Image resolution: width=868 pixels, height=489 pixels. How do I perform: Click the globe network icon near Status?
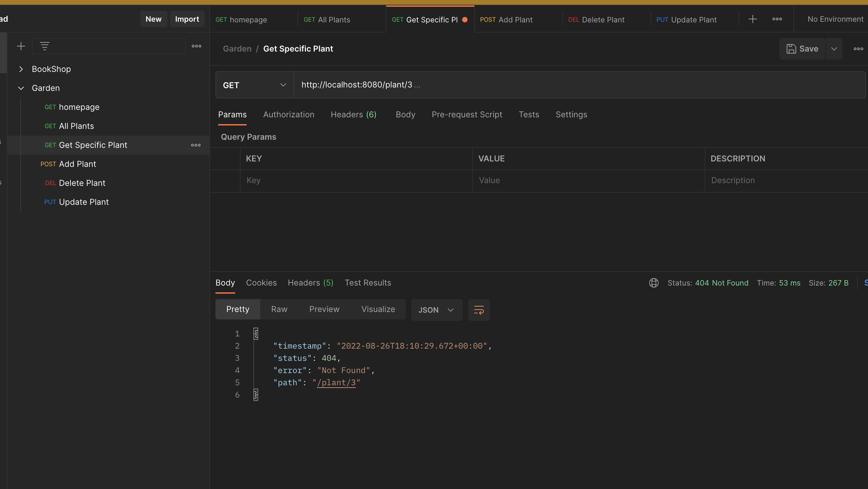tap(654, 283)
